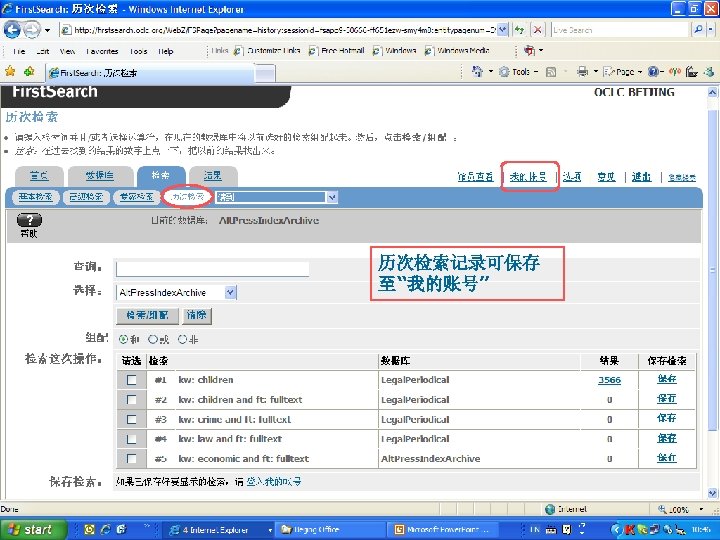Select the 非 (NOT) radio button
The image size is (720, 540).
182,339
